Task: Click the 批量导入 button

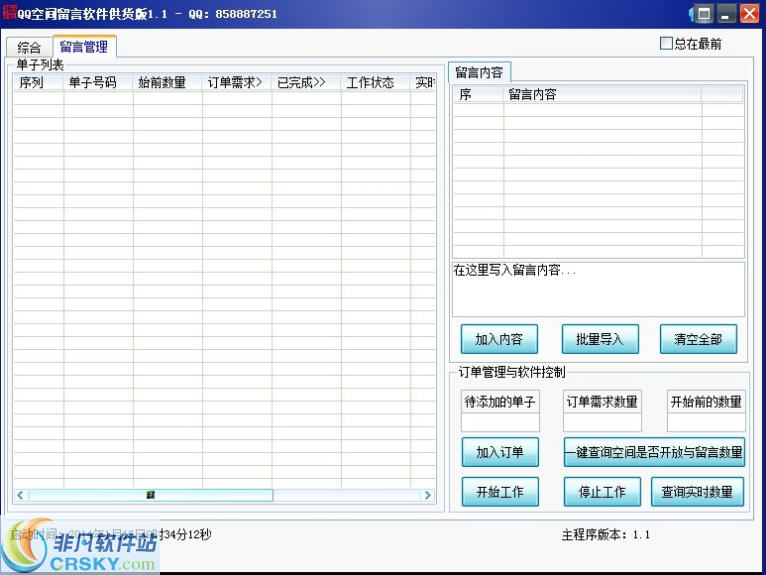Action: coord(600,339)
